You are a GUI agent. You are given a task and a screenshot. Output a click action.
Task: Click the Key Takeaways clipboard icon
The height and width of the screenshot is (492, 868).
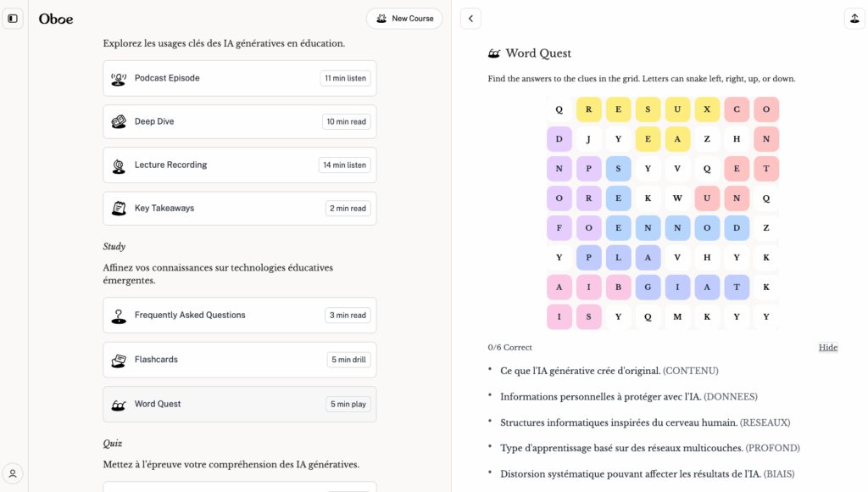tap(119, 209)
